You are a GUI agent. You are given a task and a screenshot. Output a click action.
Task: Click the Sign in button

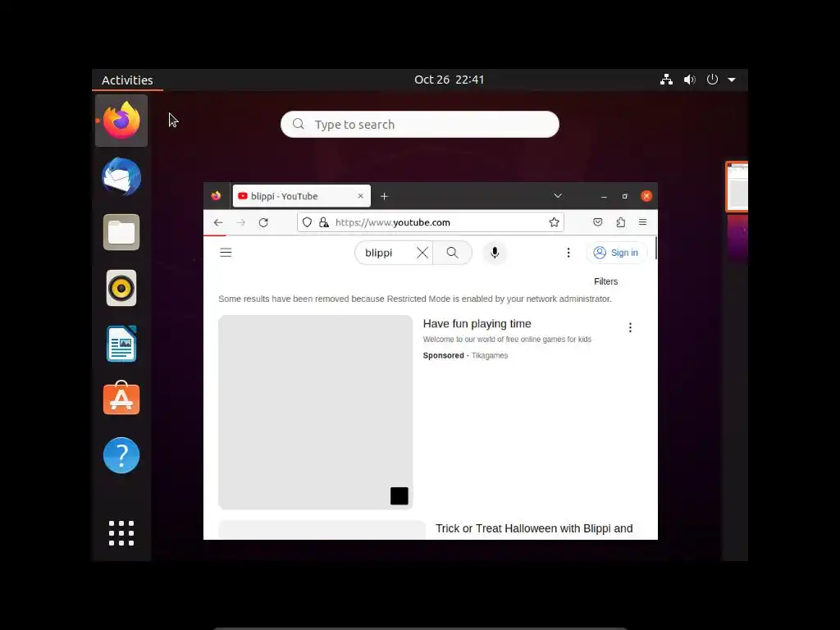pyautogui.click(x=616, y=253)
